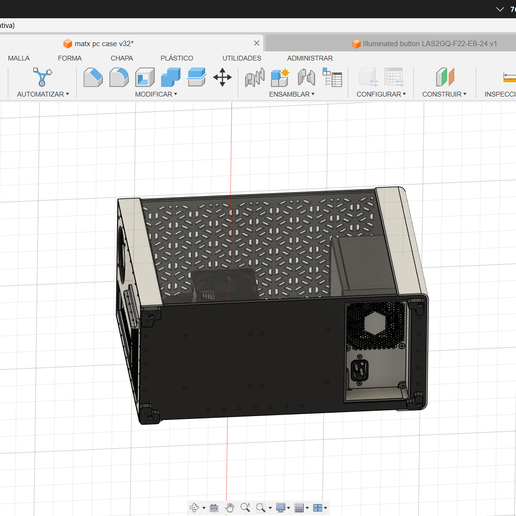Select the Fillet tool in Modificar
This screenshot has width=516, height=516.
(119, 77)
